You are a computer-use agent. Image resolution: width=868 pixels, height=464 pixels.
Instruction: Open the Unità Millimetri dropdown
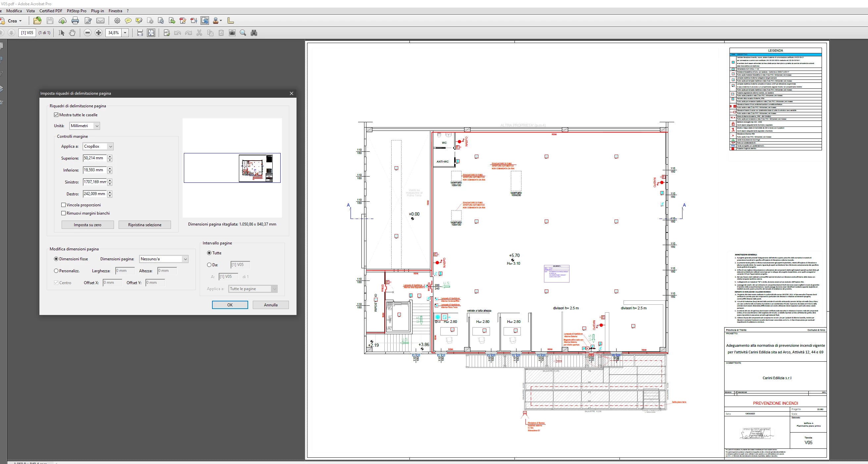pos(84,126)
